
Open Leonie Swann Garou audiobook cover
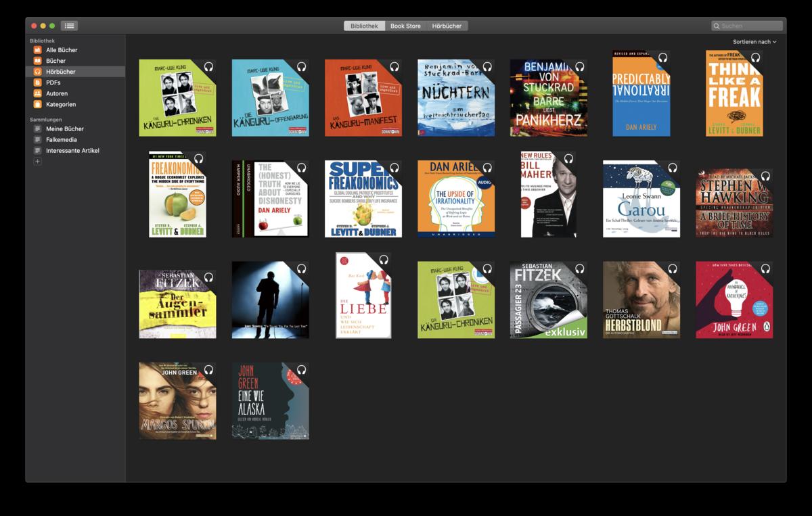point(641,199)
